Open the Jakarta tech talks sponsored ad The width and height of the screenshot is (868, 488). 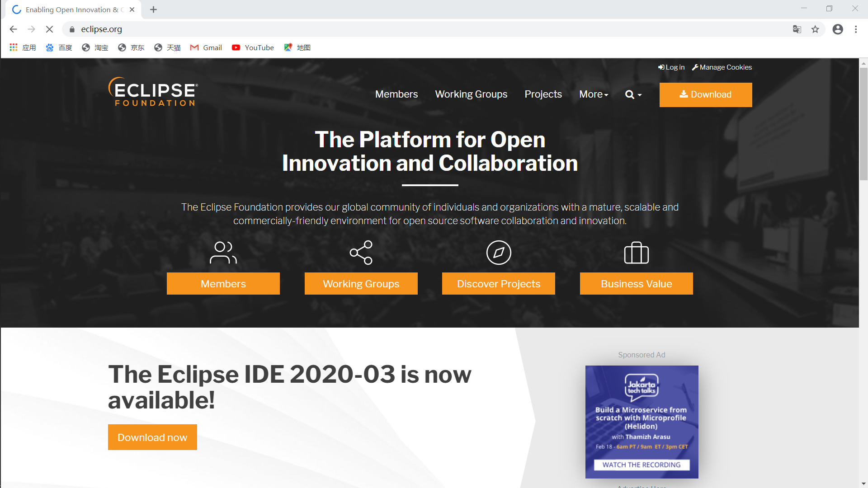click(x=642, y=422)
